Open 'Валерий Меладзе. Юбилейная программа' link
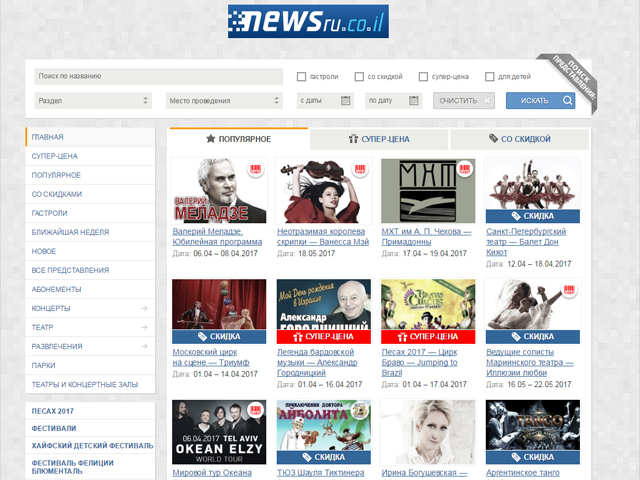The image size is (640, 480). [x=217, y=237]
